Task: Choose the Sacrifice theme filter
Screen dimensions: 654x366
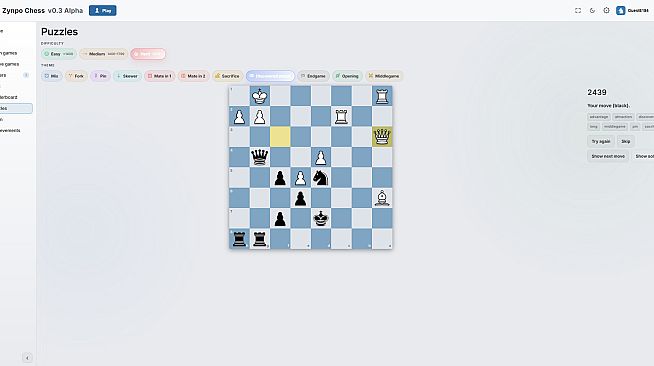Action: [x=227, y=76]
